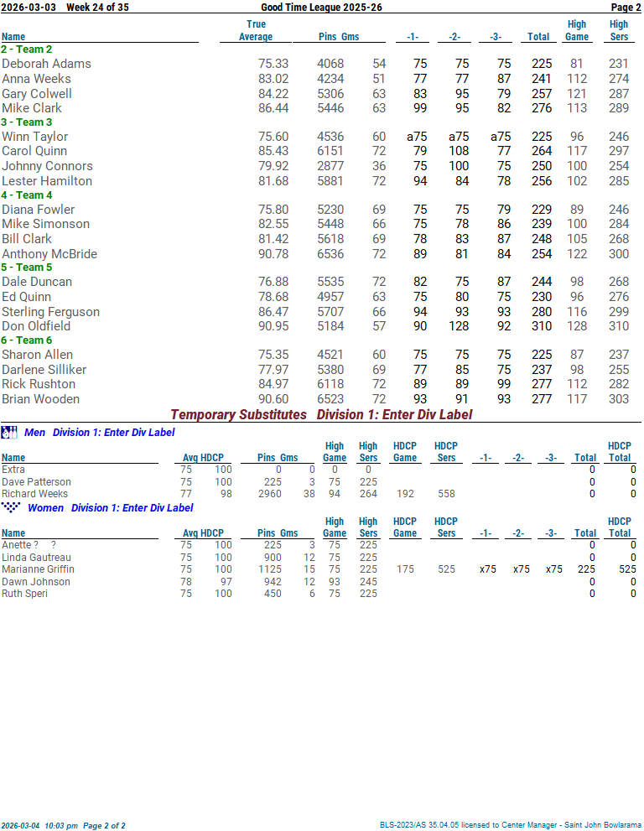Click the True Average column header
Viewport: 644px width, 831px height.
pos(256,30)
